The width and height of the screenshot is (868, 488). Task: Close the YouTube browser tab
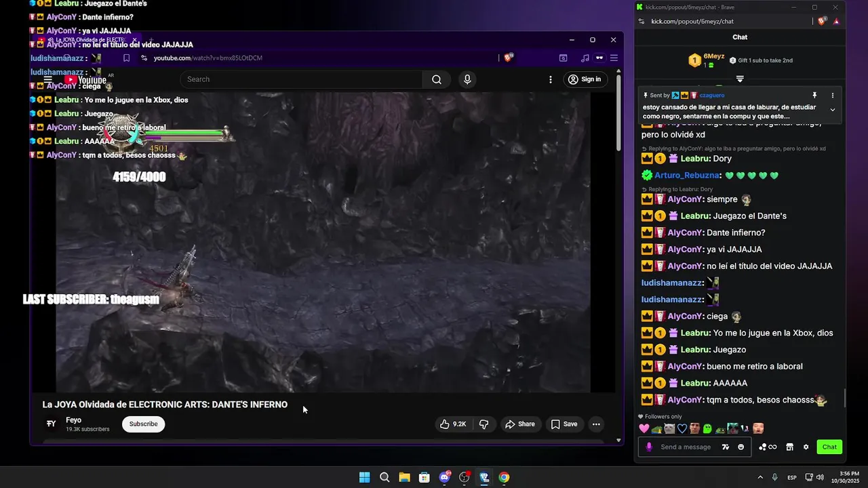[134, 40]
